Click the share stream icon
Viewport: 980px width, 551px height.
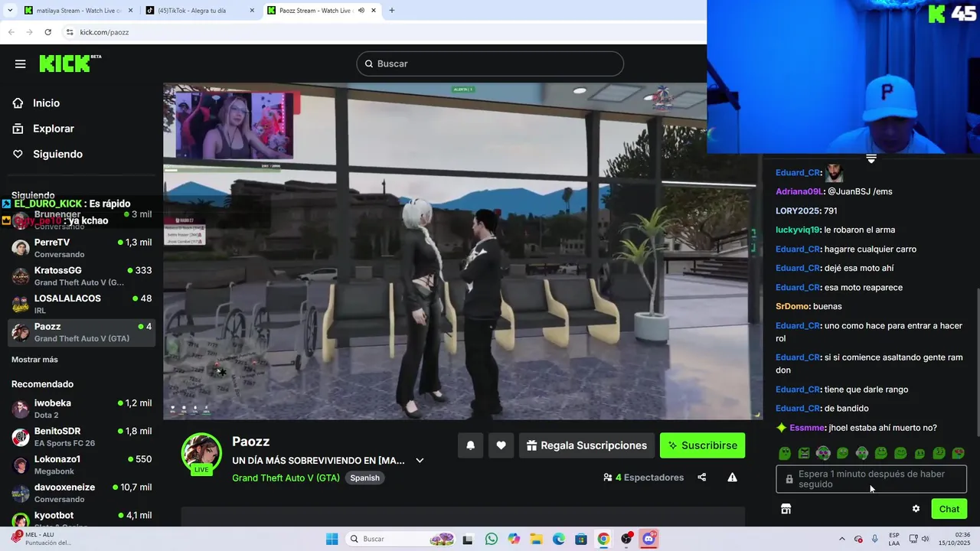coord(701,478)
